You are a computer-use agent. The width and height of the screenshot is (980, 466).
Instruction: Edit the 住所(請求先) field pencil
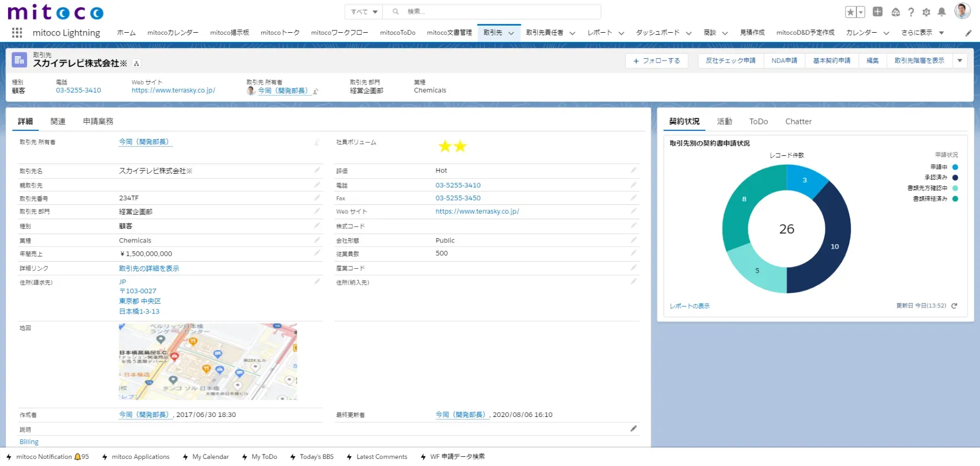[x=317, y=282]
